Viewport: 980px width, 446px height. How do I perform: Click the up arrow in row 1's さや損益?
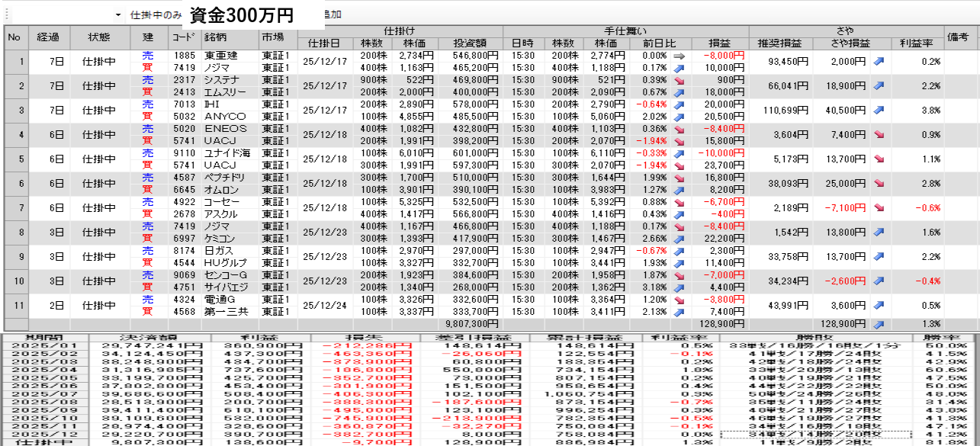[x=879, y=62]
